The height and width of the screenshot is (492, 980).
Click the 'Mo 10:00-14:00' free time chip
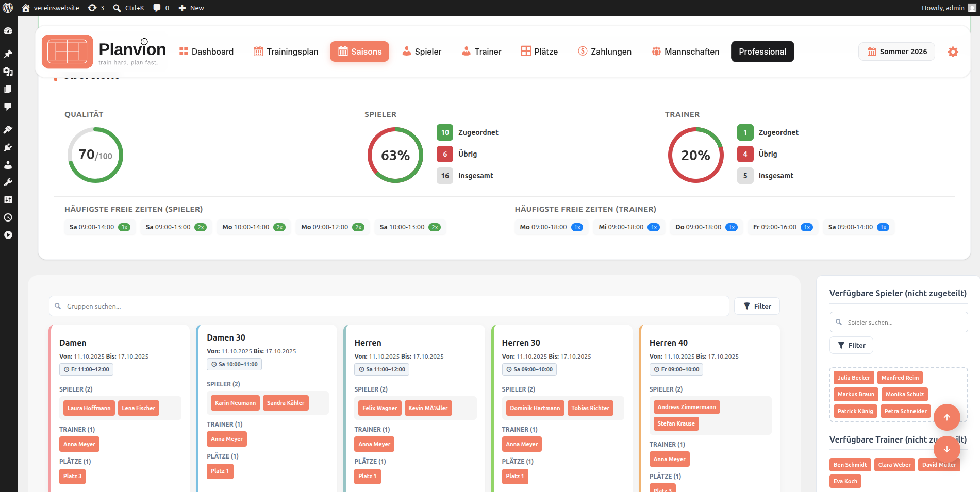(x=254, y=227)
